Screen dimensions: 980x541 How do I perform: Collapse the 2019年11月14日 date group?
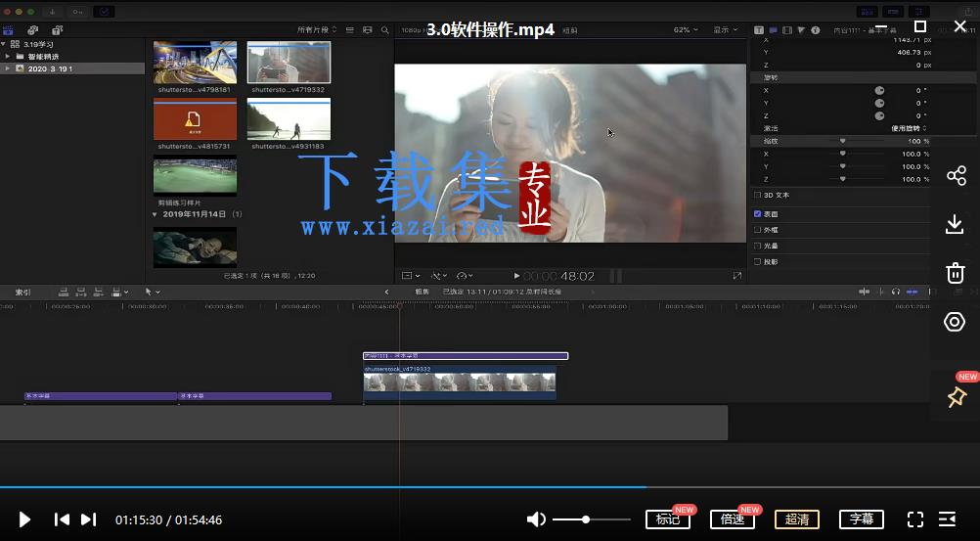(x=155, y=214)
